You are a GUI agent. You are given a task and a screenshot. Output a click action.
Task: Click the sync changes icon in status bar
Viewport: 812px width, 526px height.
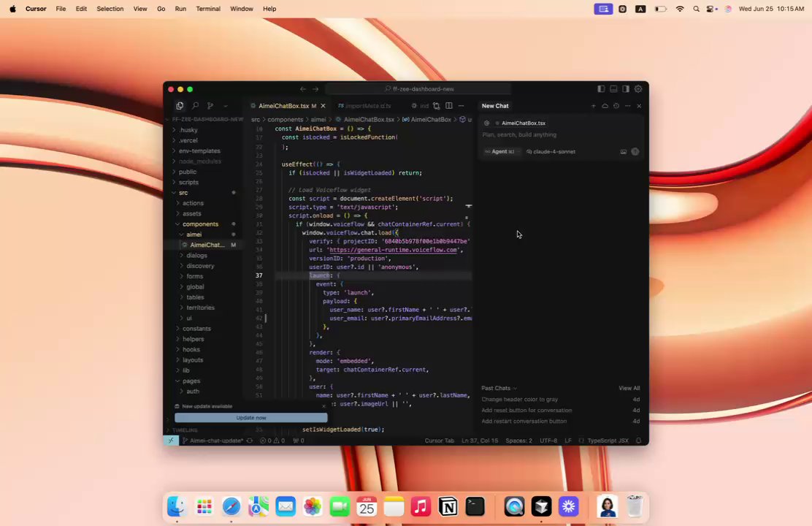(250, 441)
